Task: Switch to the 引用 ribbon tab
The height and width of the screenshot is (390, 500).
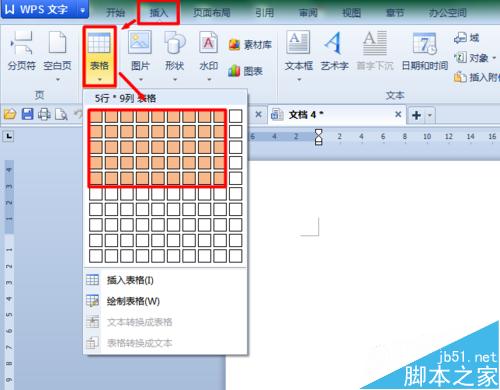Action: [265, 13]
